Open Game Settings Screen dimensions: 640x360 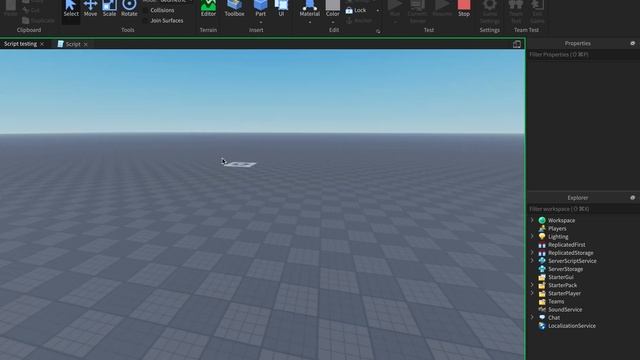click(x=490, y=11)
